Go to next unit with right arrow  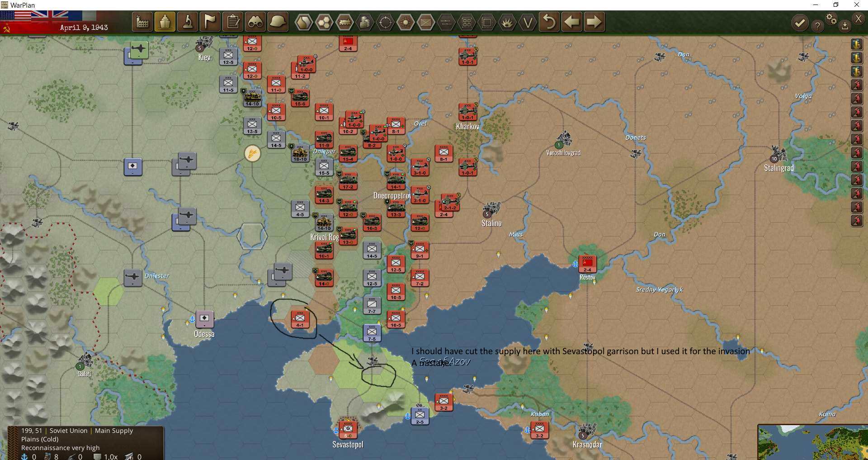594,22
